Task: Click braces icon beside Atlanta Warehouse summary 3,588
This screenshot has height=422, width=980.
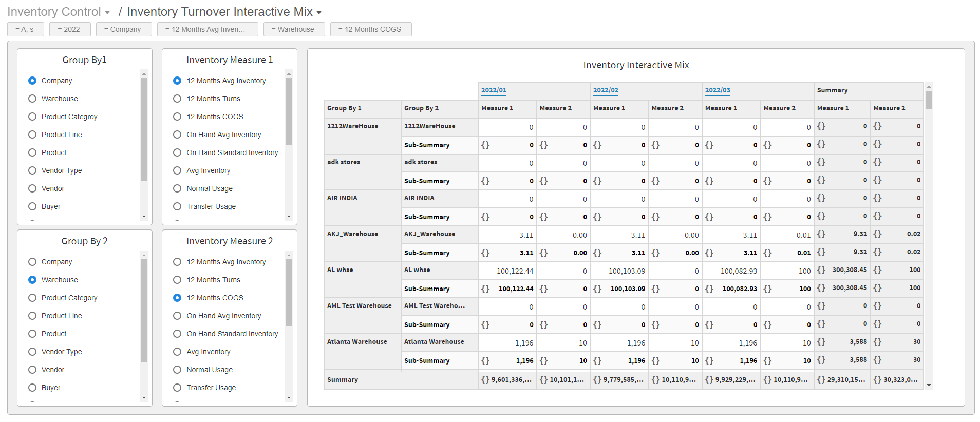Action: coord(821,342)
